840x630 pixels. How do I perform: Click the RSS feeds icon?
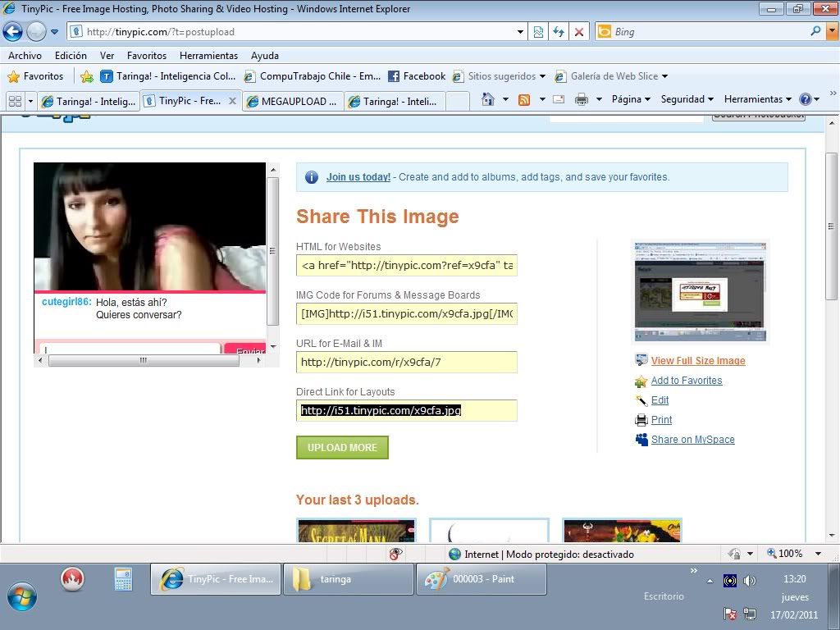tap(524, 99)
